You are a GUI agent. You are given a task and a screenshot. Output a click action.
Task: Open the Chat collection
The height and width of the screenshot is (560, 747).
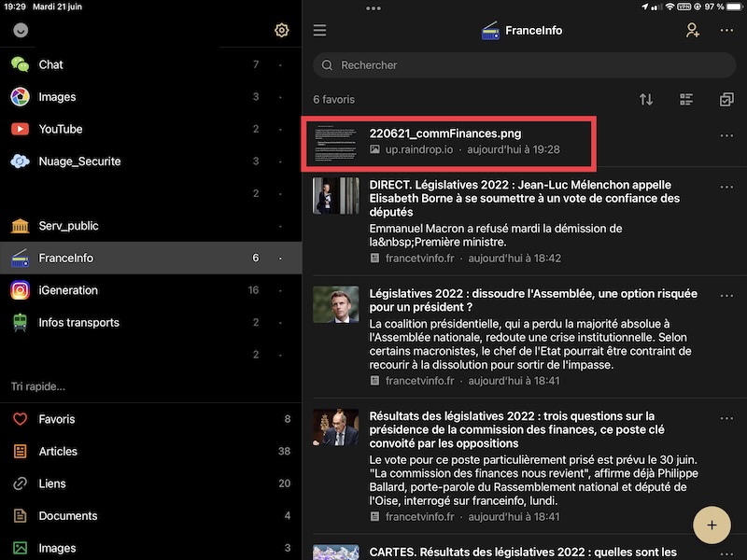tap(150, 64)
